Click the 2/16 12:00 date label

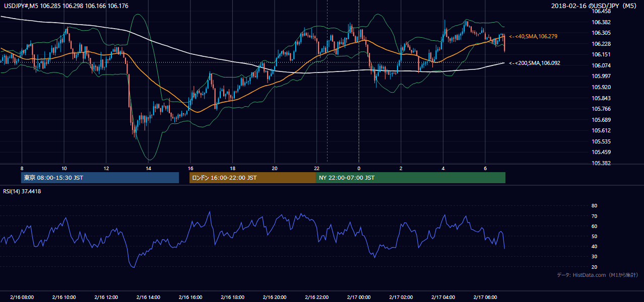[x=106, y=297]
